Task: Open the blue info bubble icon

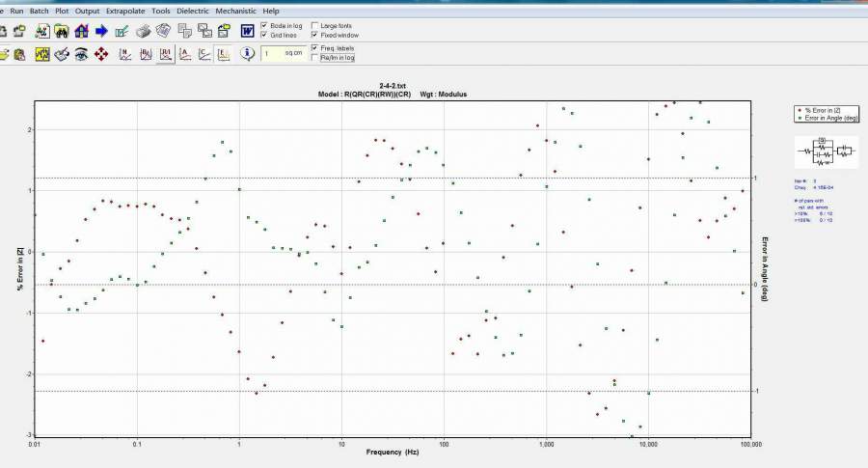Action: (x=248, y=54)
